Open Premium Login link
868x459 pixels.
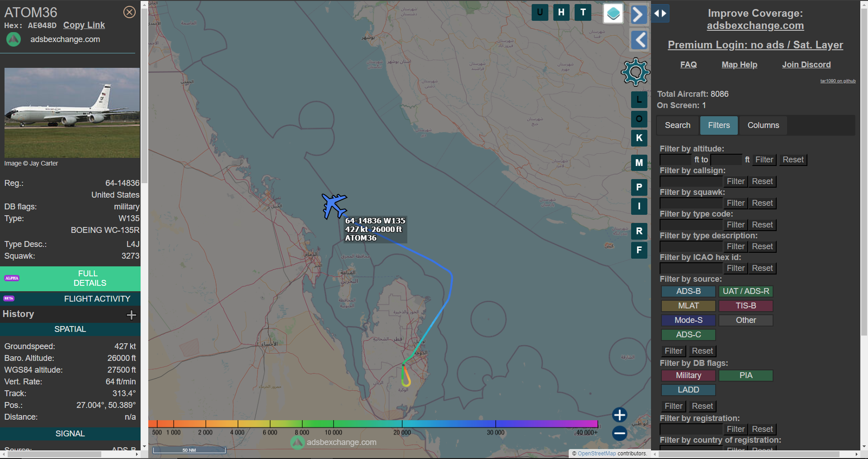755,45
